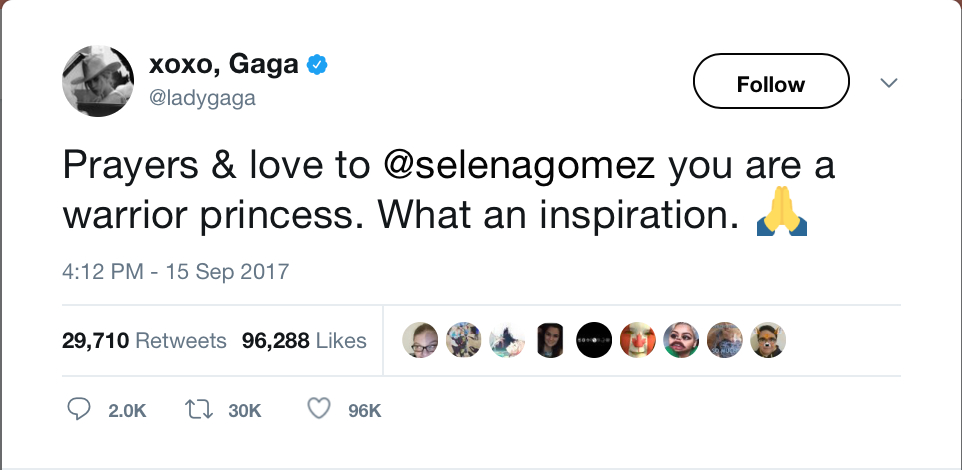The width and height of the screenshot is (962, 470).
Task: Retweet this tweet using the retweet icon
Action: (x=198, y=409)
